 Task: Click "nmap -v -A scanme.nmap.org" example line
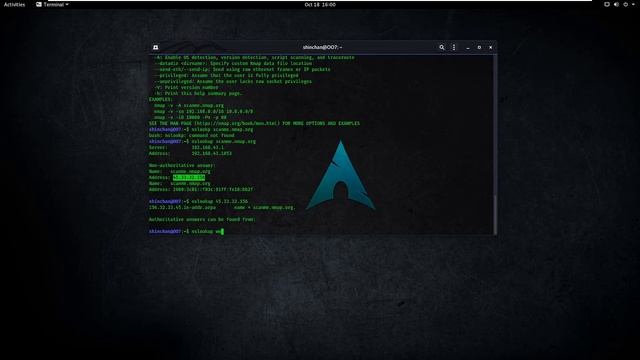click(x=189, y=105)
